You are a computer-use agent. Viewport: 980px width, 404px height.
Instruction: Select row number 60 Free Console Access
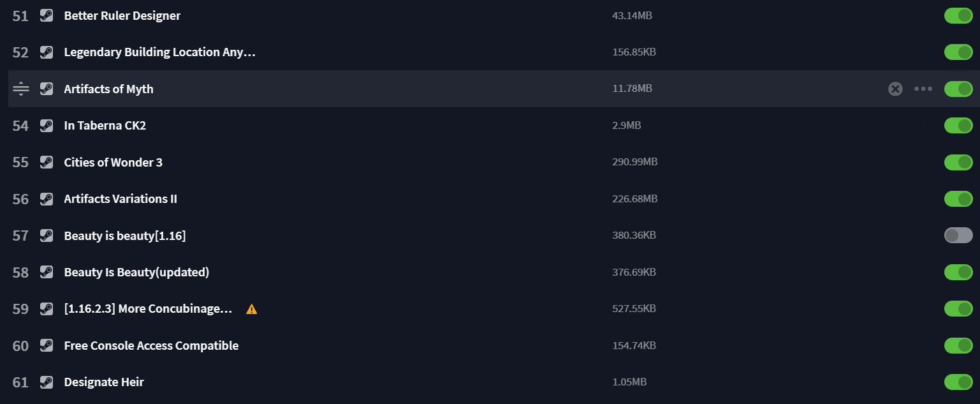(x=490, y=346)
